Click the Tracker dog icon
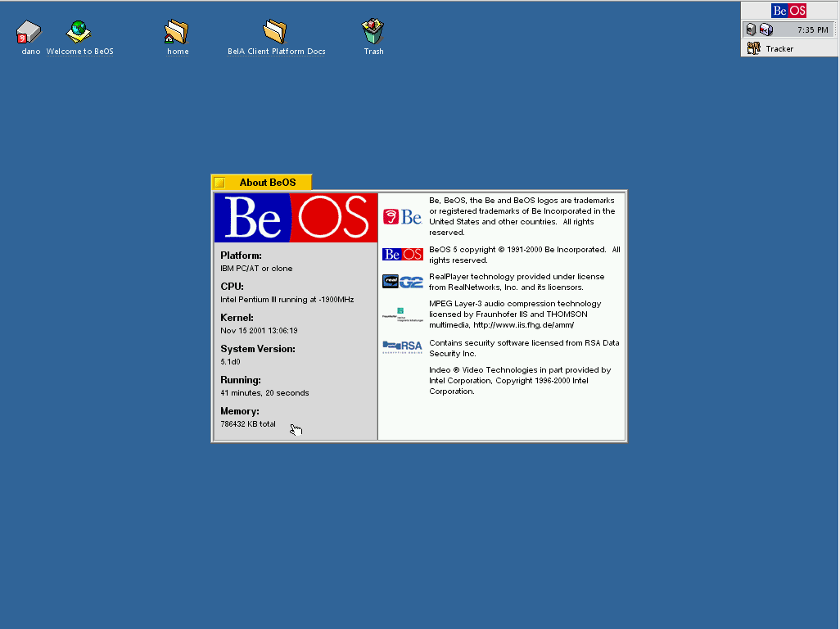840x629 pixels. (754, 49)
